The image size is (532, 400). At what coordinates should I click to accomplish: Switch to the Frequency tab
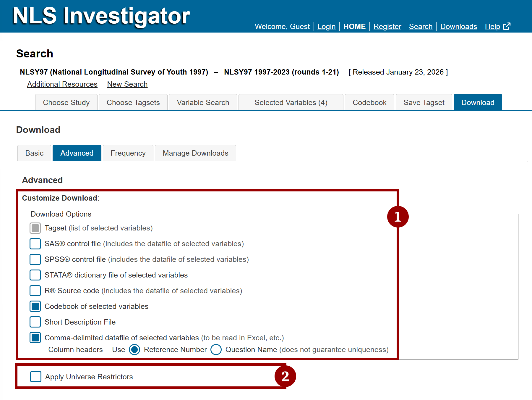[128, 153]
